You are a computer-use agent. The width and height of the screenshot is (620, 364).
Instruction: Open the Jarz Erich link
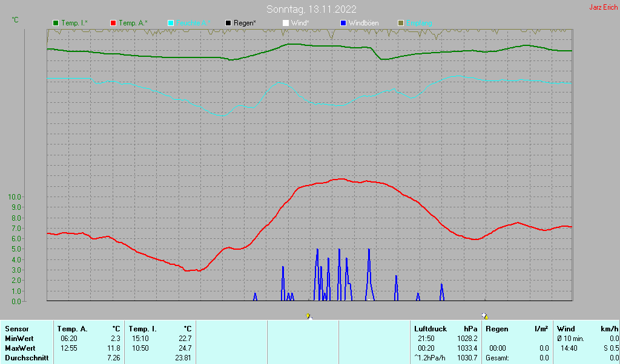pos(604,7)
